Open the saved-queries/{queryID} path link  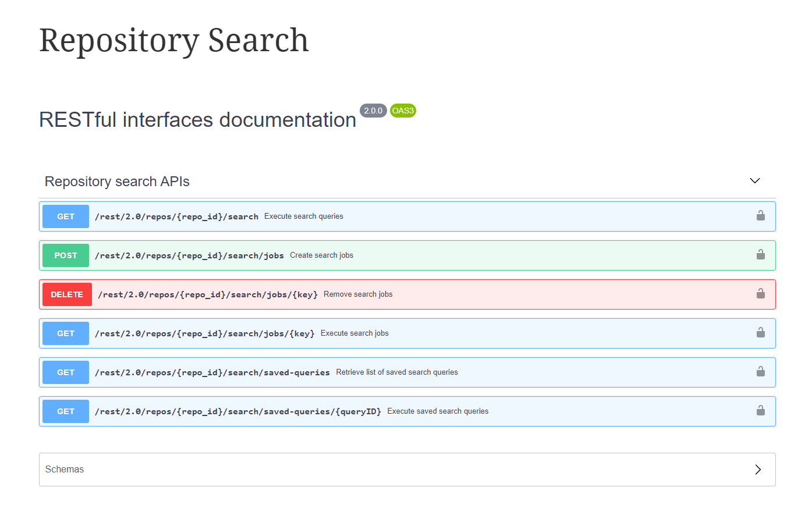(x=238, y=411)
